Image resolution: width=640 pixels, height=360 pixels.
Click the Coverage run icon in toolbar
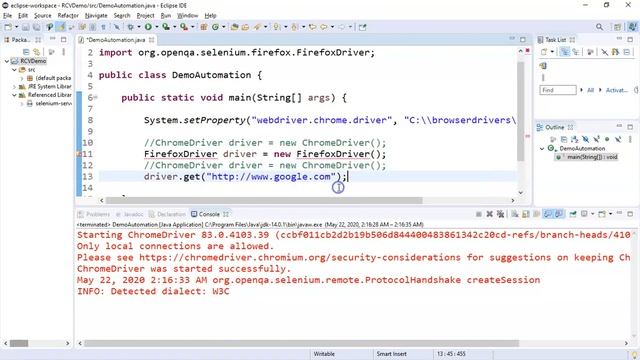pos(166,27)
